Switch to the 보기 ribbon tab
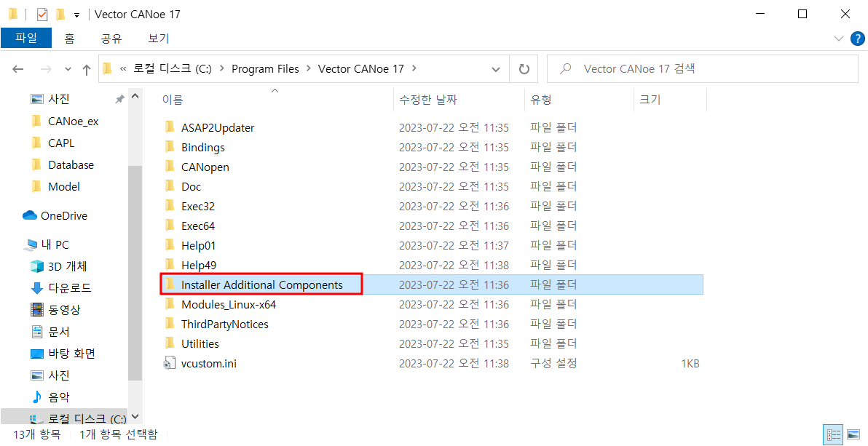This screenshot has height=446, width=868. (159, 38)
